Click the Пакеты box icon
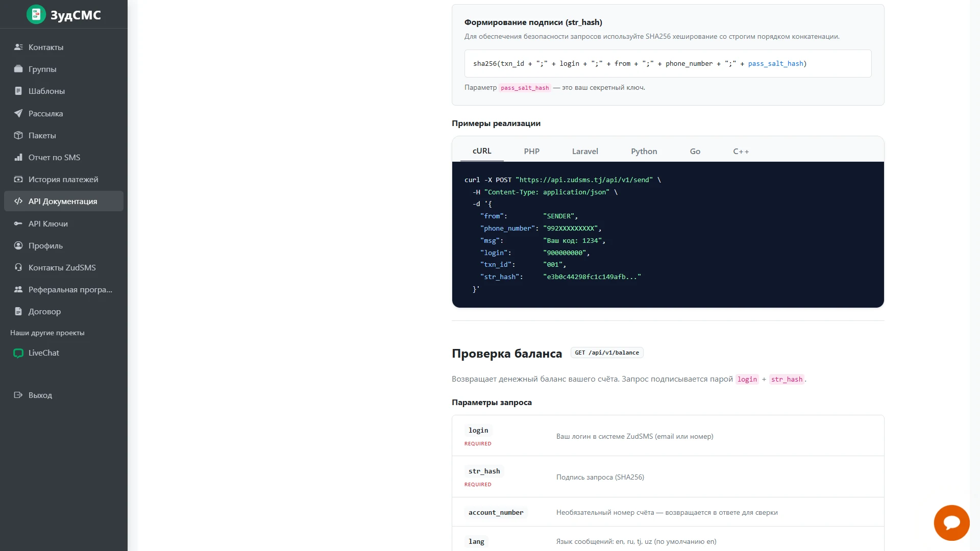 tap(18, 135)
